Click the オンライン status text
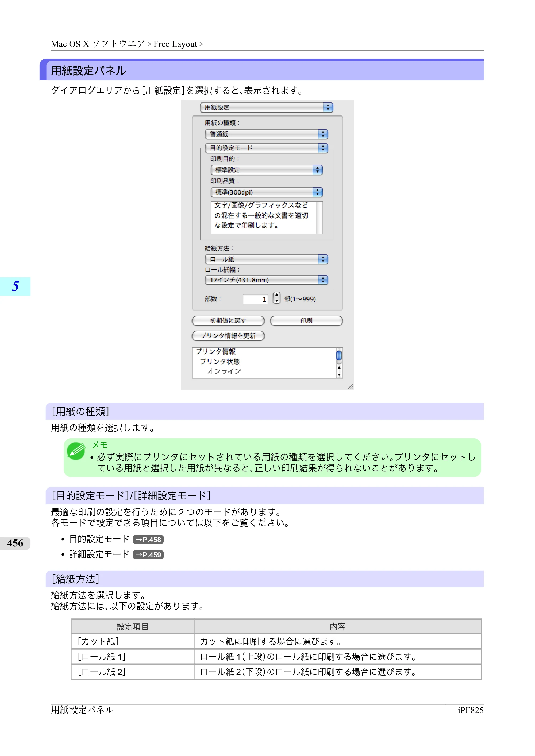This screenshot has height=756, width=535. click(x=224, y=371)
